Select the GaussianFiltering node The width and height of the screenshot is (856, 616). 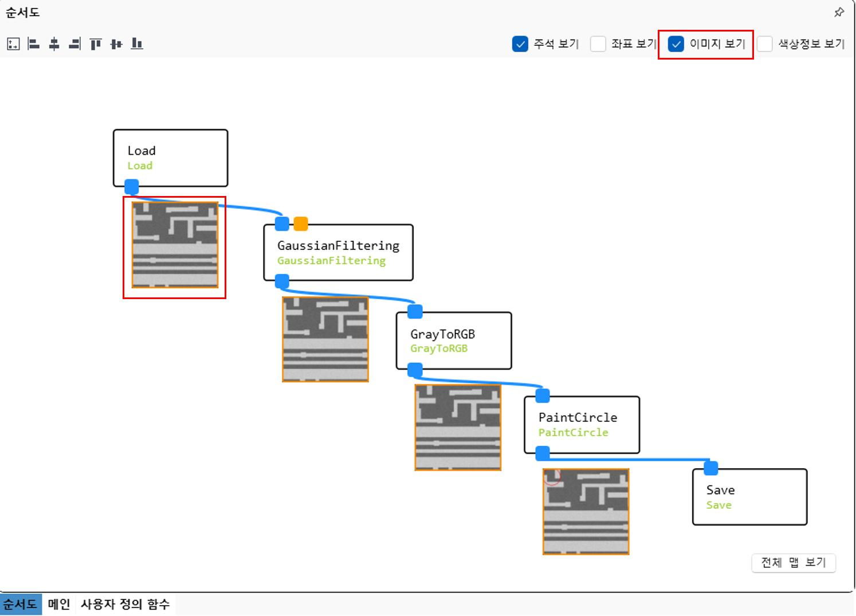click(338, 253)
